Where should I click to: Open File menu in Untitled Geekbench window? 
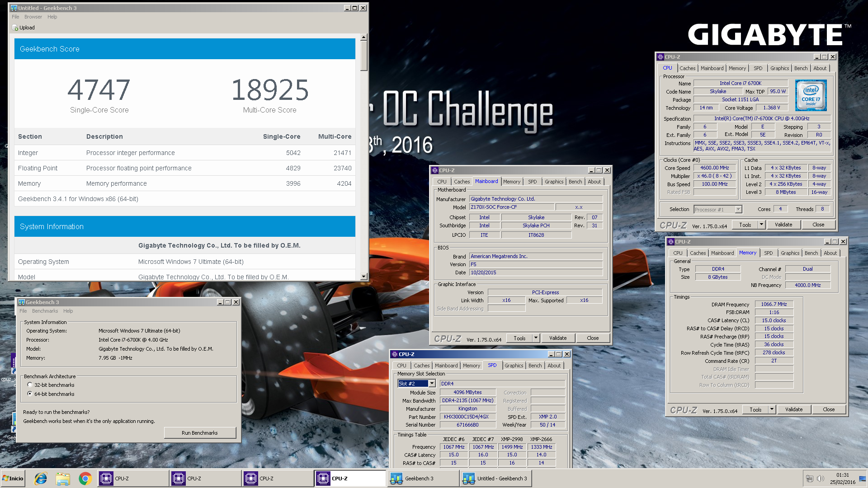pos(15,17)
